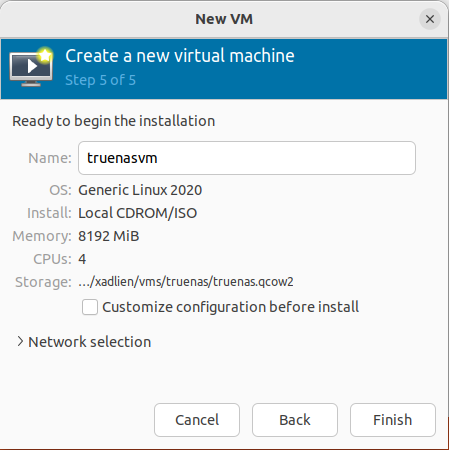Click the Finish button
The image size is (449, 450).
[x=393, y=420]
